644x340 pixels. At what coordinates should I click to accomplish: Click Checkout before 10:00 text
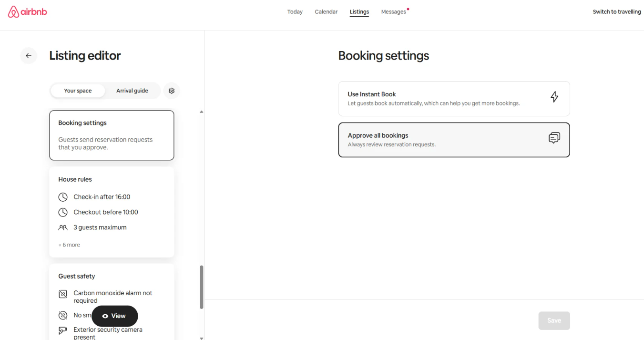(x=106, y=212)
